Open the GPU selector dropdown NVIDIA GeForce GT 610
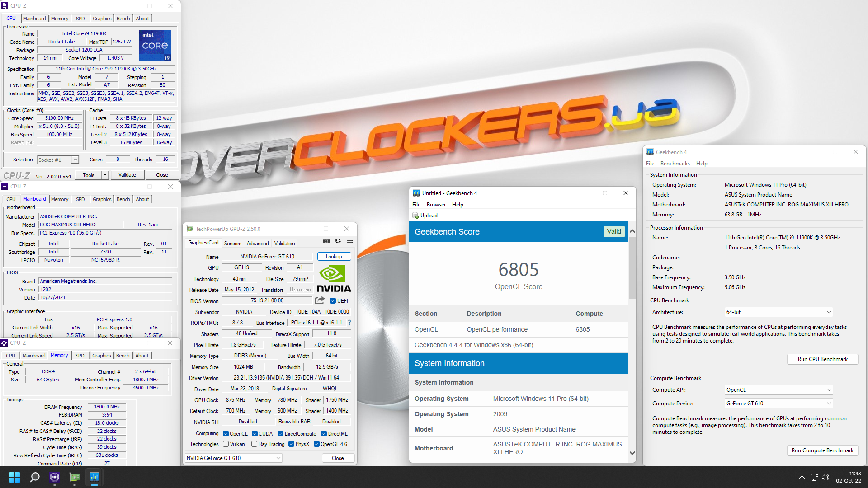The height and width of the screenshot is (488, 868). coord(234,458)
